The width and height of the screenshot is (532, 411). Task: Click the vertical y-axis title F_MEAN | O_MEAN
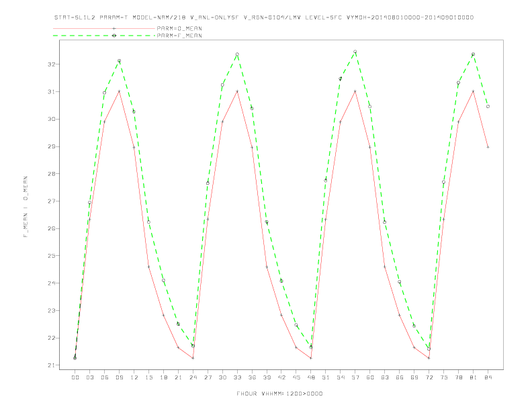26,207
